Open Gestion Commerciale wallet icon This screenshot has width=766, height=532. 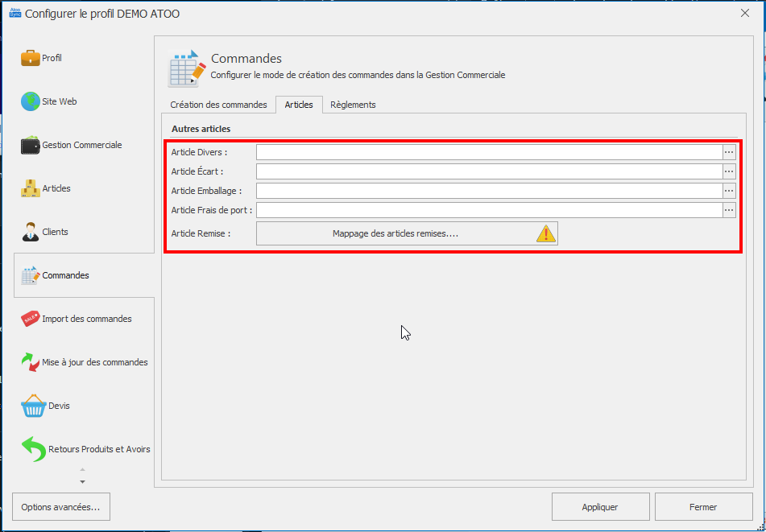pos(31,146)
